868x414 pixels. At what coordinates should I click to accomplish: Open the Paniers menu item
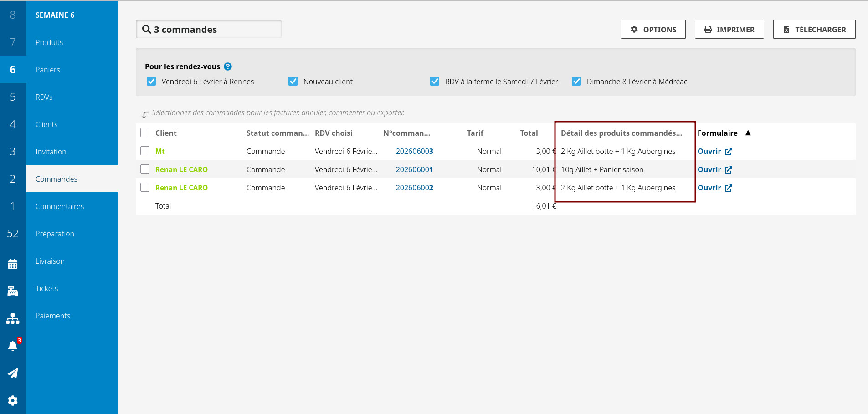(x=48, y=70)
